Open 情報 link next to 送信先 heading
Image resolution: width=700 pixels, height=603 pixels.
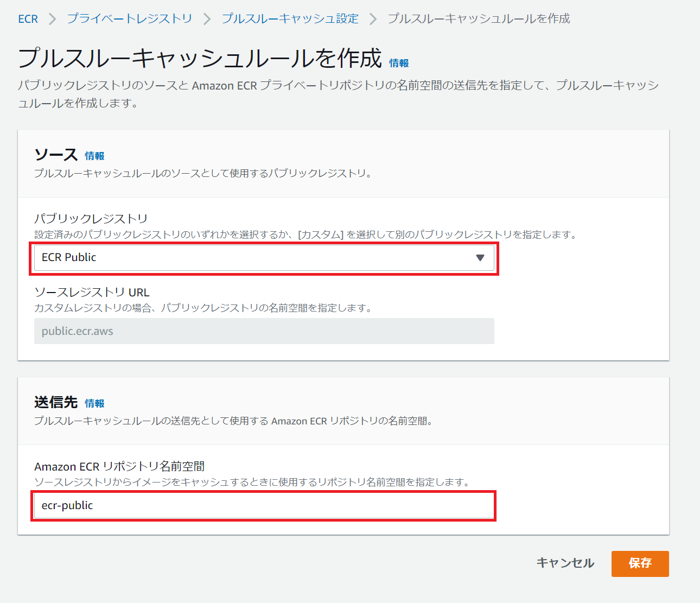coord(94,404)
